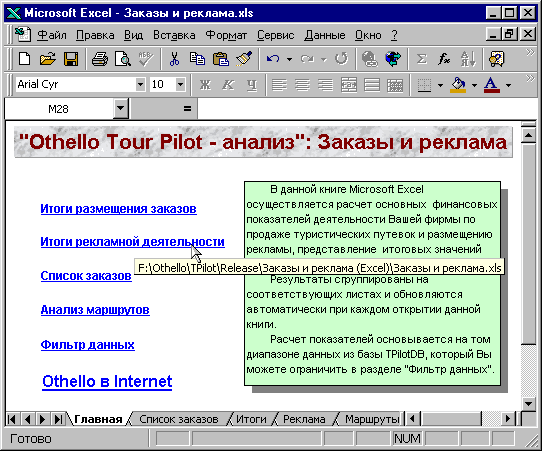Redo action arrow icon
542x451 pixels.
coord(307,59)
